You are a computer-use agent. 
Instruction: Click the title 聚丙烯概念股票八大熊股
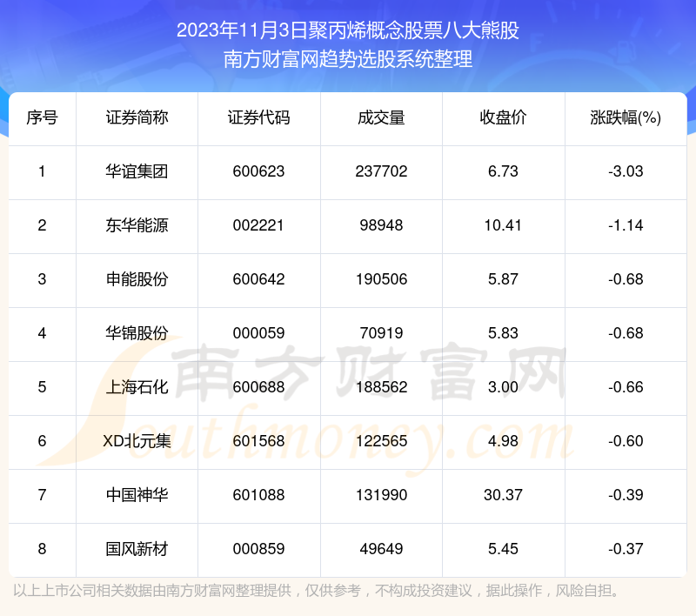point(348,31)
